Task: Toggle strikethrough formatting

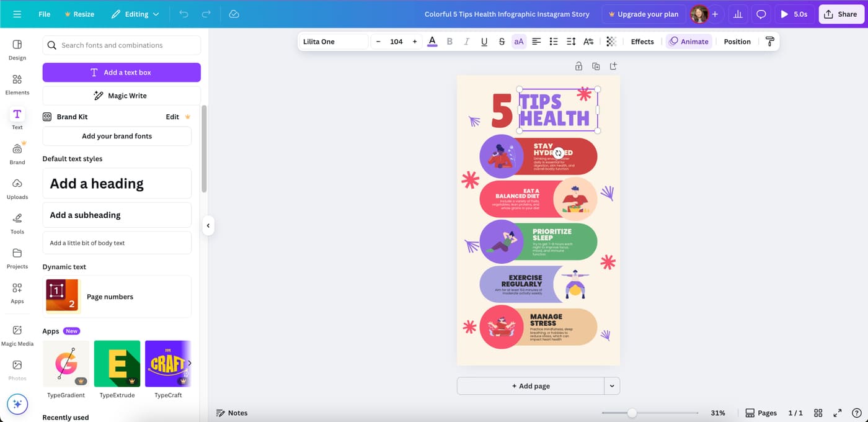Action: pyautogui.click(x=502, y=41)
